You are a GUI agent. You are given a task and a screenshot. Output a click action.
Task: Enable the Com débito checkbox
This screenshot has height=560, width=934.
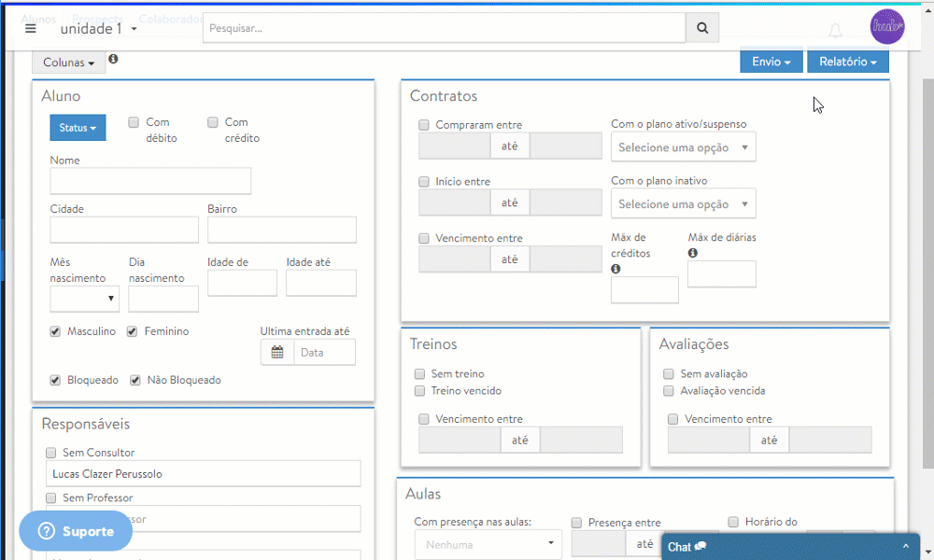click(x=134, y=122)
